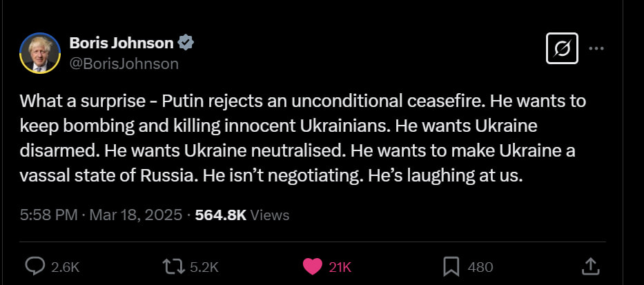644x285 pixels.
Task: Click the 5.2K reposts count
Action: [204, 268]
